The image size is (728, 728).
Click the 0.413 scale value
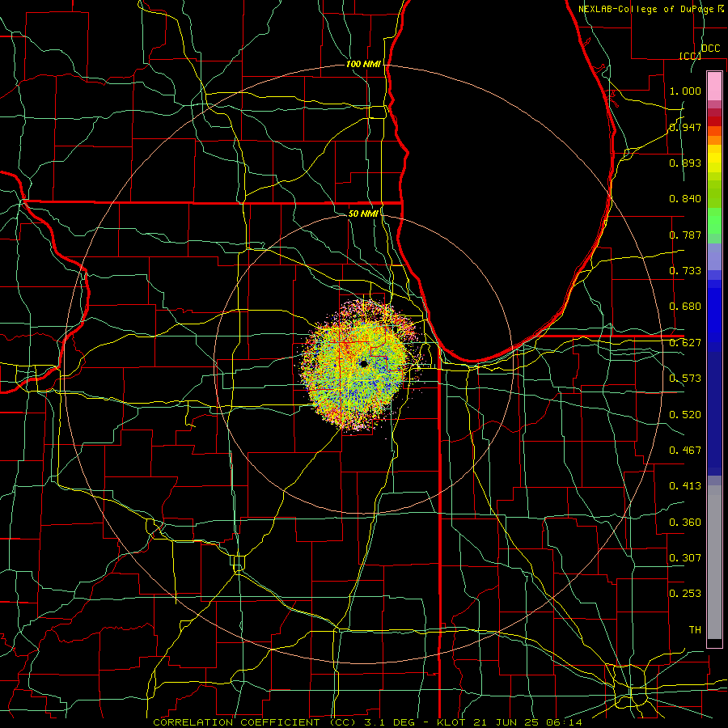[x=685, y=486]
